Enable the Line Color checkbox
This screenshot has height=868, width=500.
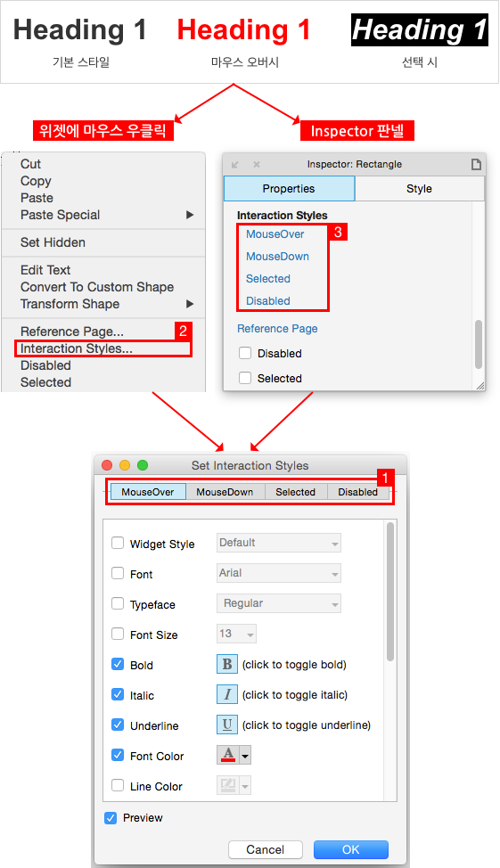(118, 785)
